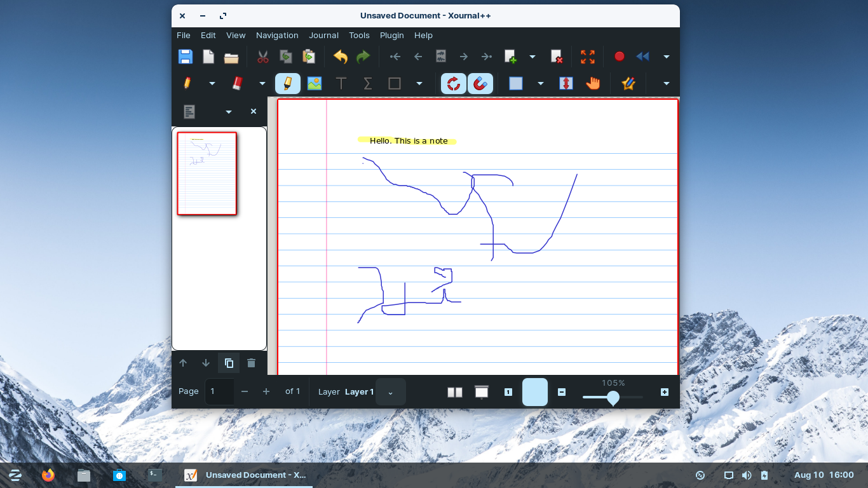Choose the Insert Image tool
The width and height of the screenshot is (868, 488).
[x=315, y=83]
